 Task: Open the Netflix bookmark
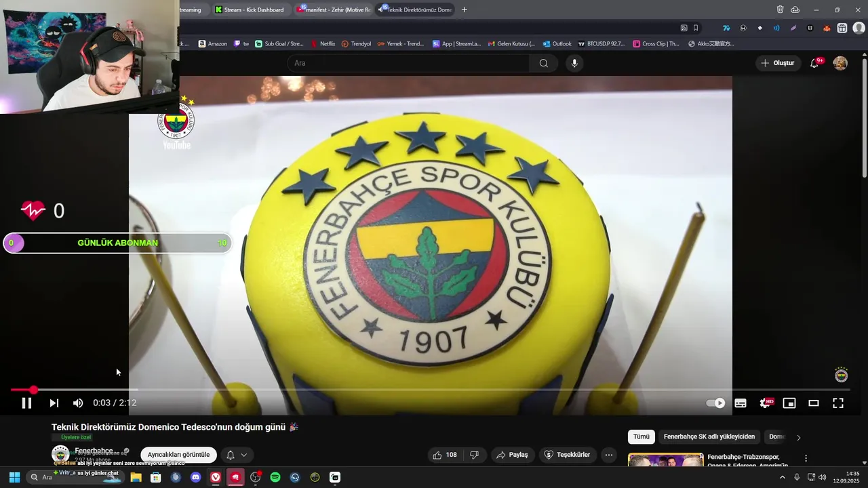(x=323, y=43)
